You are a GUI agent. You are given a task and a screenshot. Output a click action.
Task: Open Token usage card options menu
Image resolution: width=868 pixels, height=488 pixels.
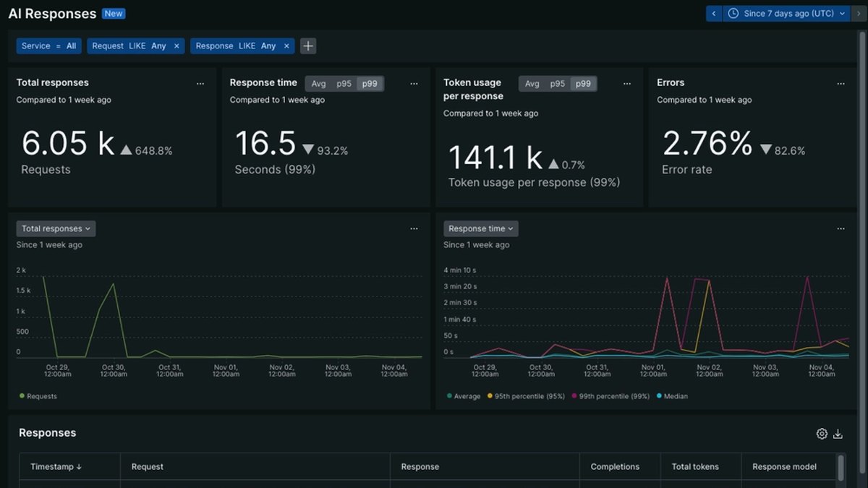tap(627, 83)
